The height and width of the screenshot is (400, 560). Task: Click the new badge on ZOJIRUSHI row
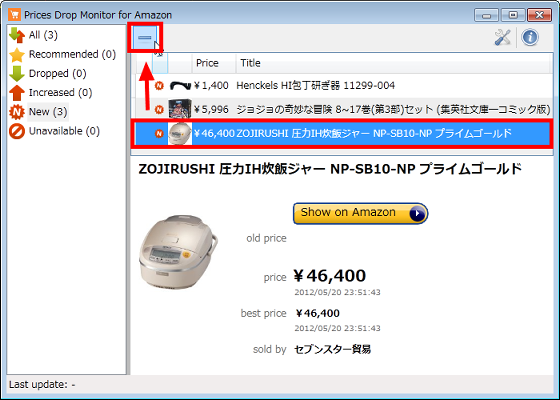tap(159, 134)
